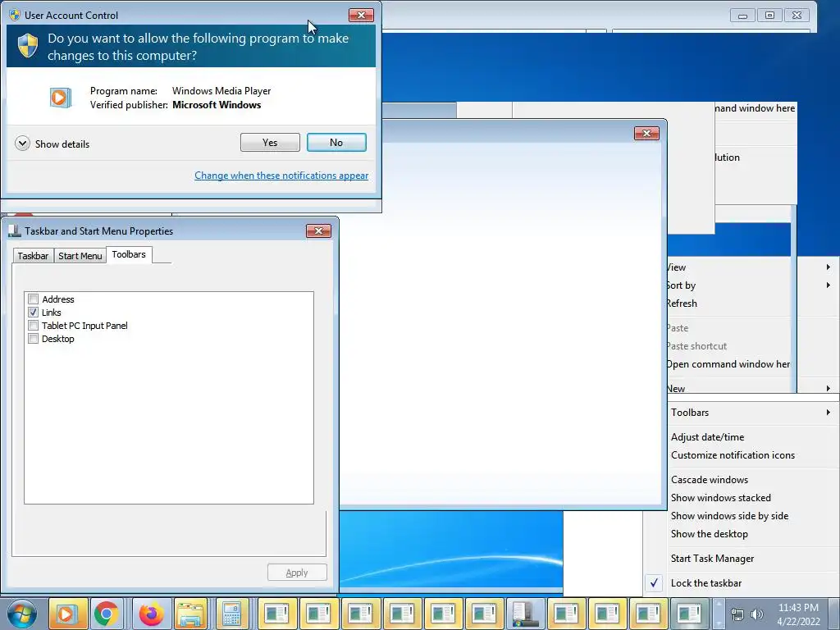
Task: Open Change when these notifications appear link
Action: tap(281, 176)
